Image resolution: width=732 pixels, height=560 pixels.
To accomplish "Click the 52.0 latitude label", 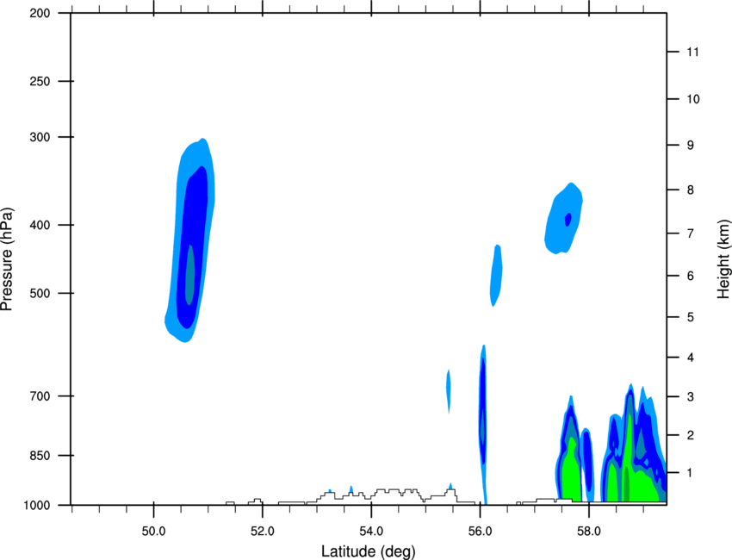I will (x=263, y=532).
